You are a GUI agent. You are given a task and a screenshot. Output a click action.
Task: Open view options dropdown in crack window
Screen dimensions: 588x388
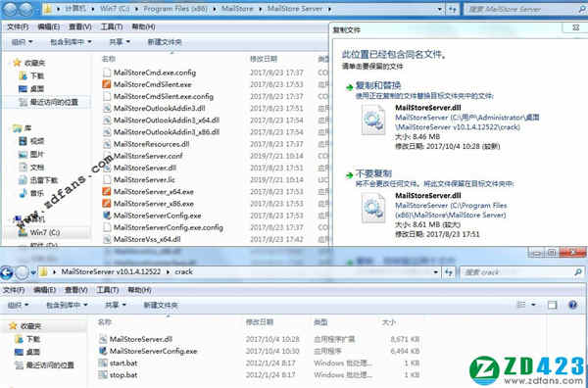pyautogui.click(x=533, y=305)
